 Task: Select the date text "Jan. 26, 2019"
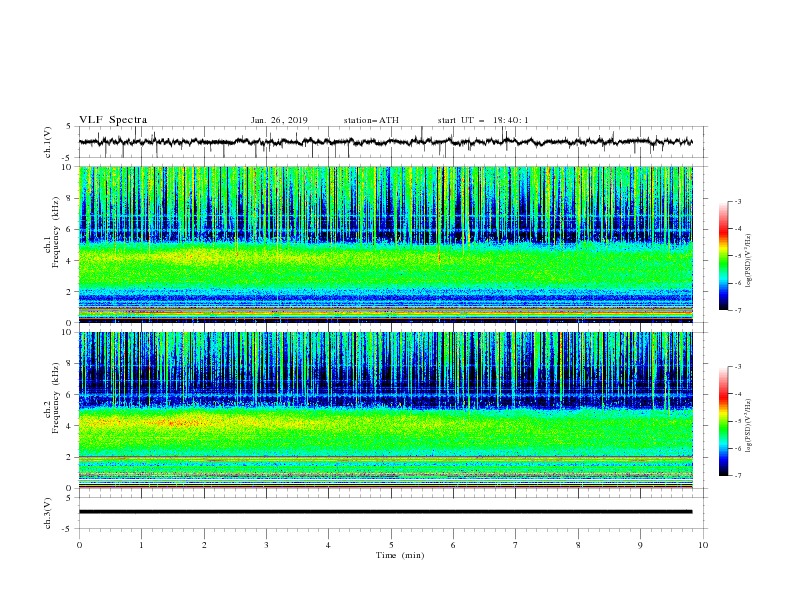(279, 120)
